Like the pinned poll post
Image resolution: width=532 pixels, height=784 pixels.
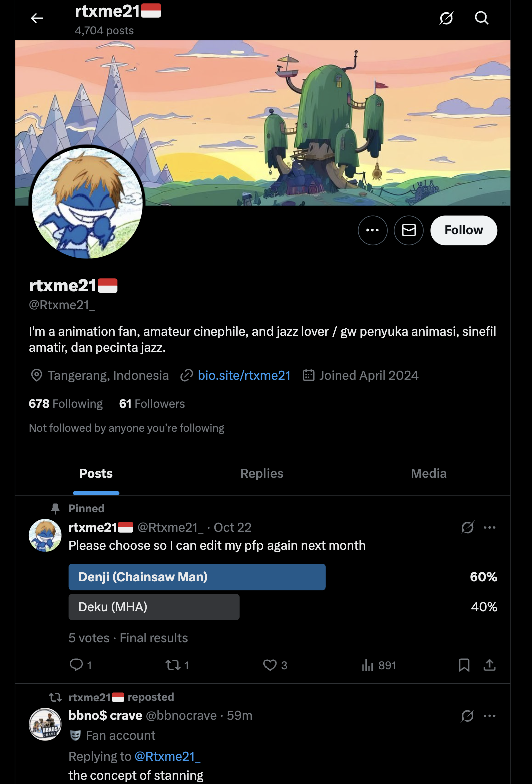point(270,665)
